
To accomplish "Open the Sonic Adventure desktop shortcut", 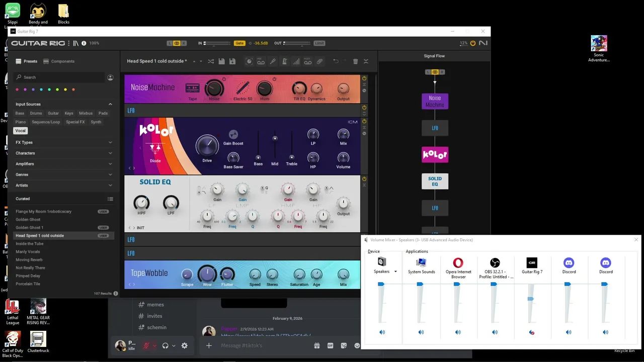I will tap(599, 49).
